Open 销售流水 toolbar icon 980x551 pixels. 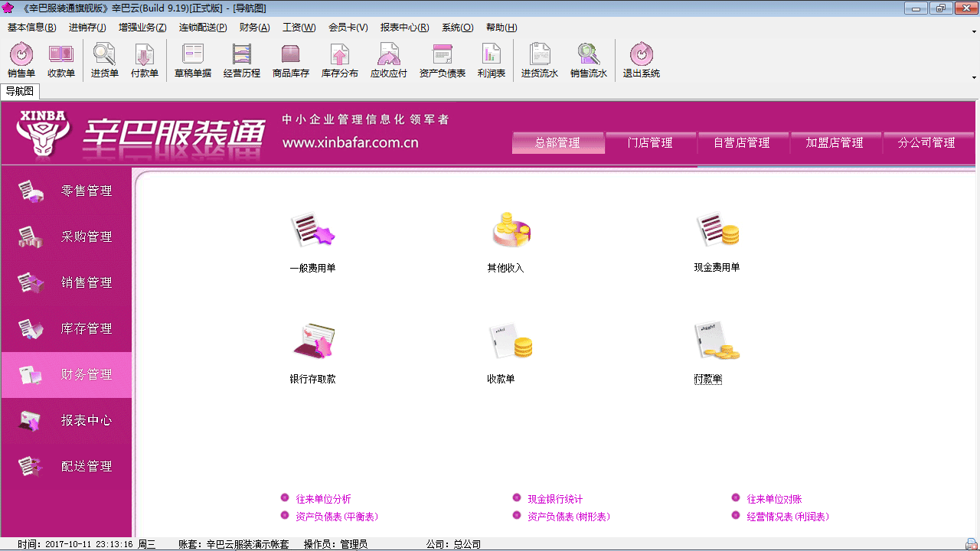click(x=589, y=60)
